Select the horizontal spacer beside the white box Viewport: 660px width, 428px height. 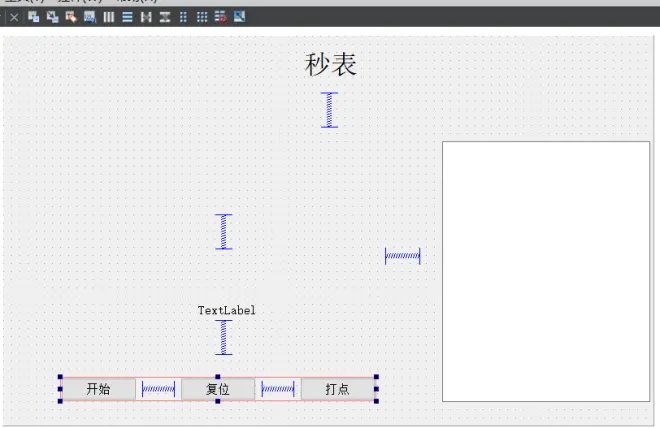pyautogui.click(x=402, y=256)
